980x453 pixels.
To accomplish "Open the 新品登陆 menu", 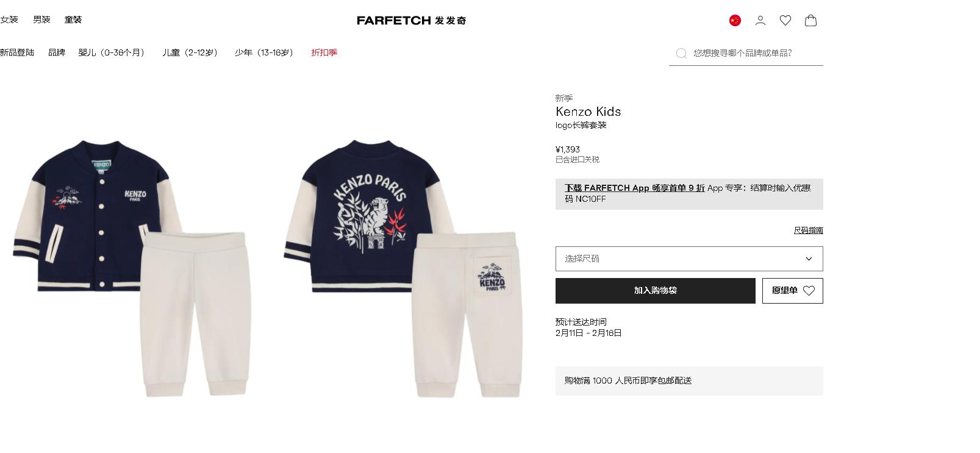I will point(17,52).
